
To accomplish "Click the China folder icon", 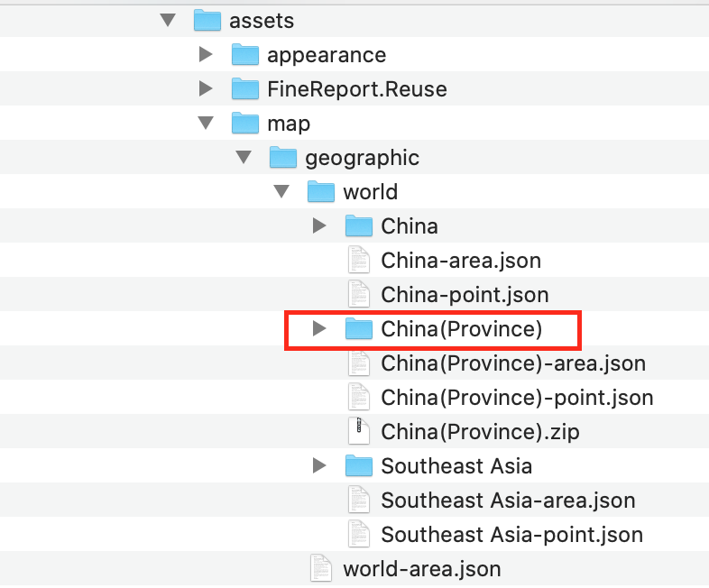I will 359,226.
